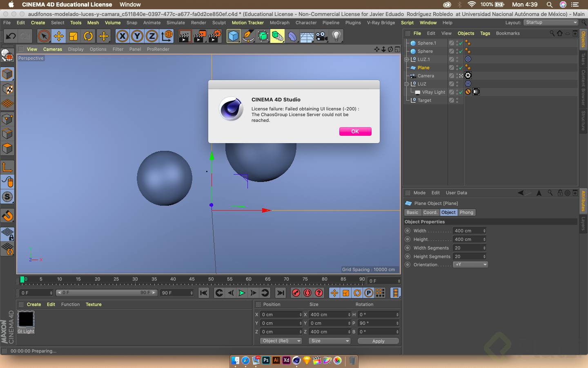
Task: Expand the LUZ.1 null in Objects
Action: [407, 59]
